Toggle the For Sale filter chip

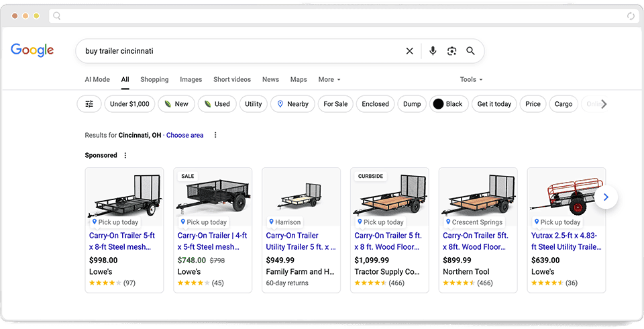335,104
